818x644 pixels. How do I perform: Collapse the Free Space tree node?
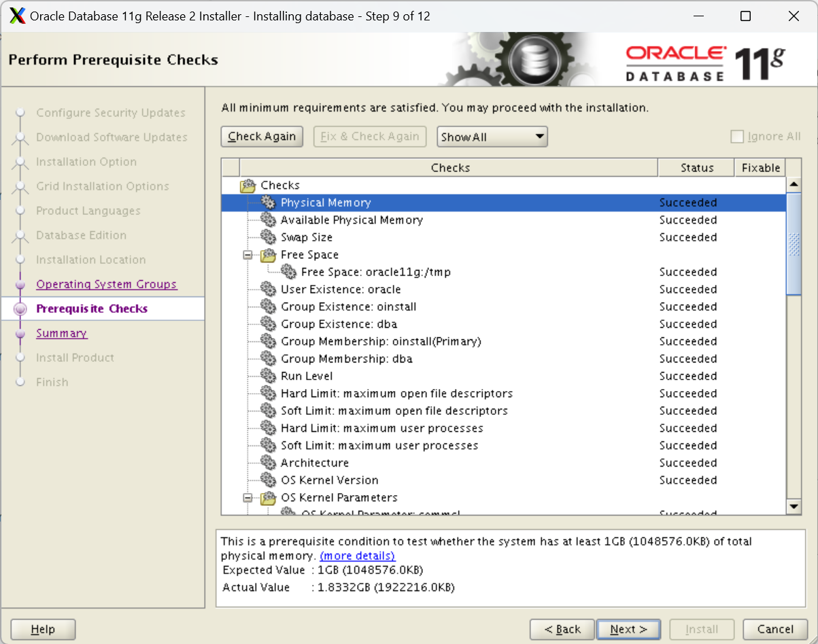click(248, 255)
